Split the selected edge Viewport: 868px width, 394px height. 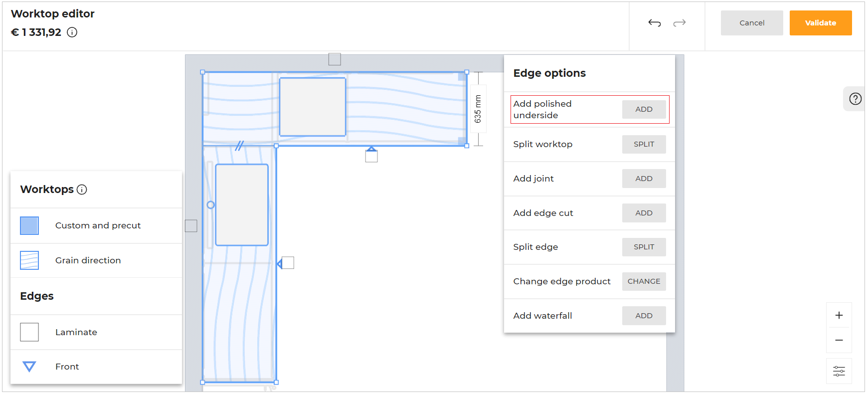pyautogui.click(x=644, y=247)
